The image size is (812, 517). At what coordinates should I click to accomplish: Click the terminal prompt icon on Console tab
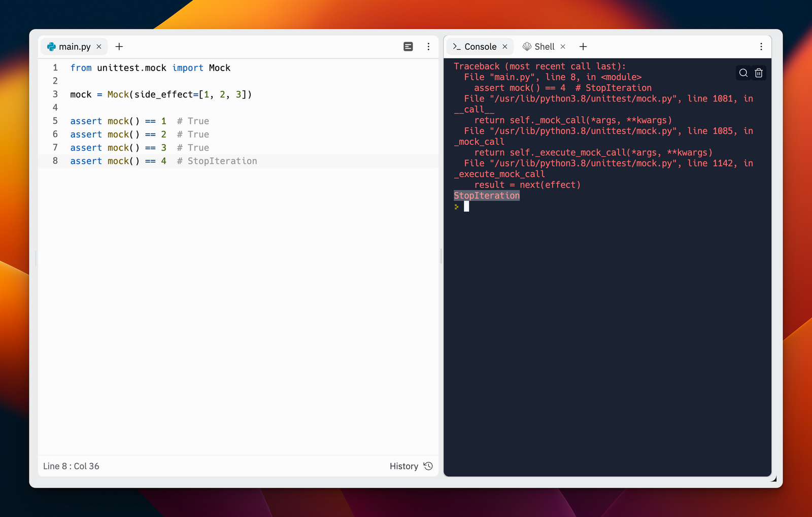[457, 46]
